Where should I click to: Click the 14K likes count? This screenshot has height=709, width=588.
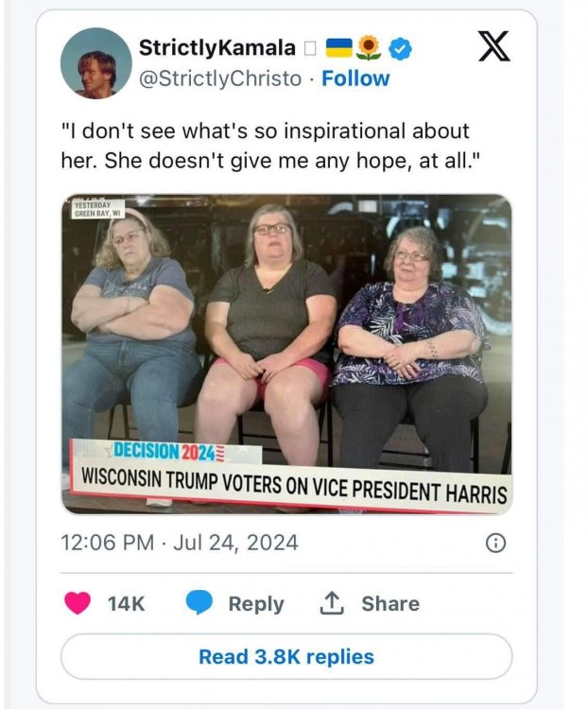(x=126, y=604)
